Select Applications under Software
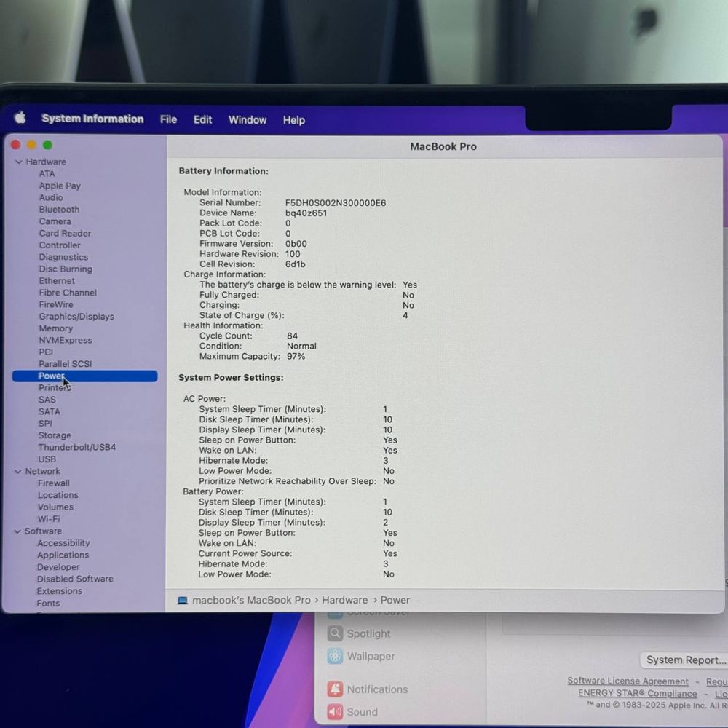 click(x=63, y=555)
